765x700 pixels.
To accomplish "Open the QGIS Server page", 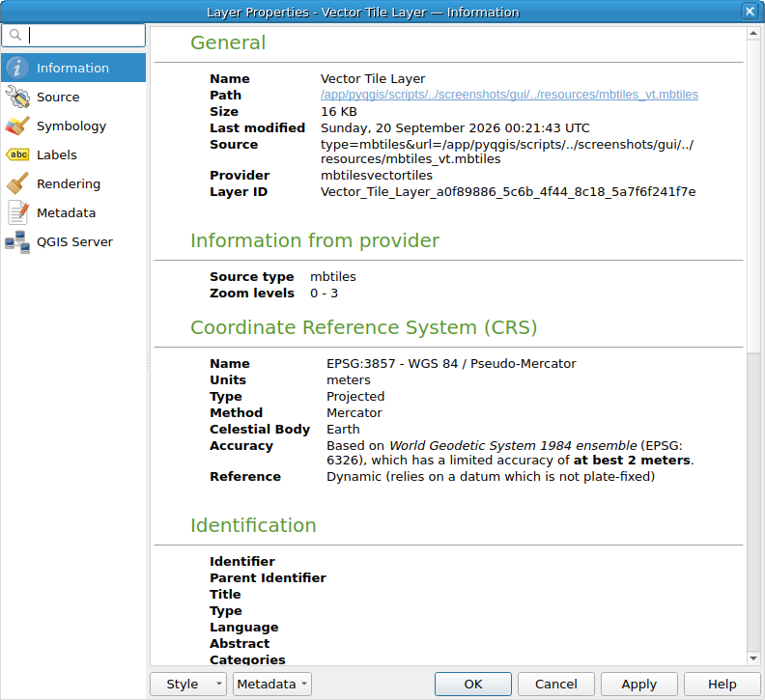I will [73, 242].
